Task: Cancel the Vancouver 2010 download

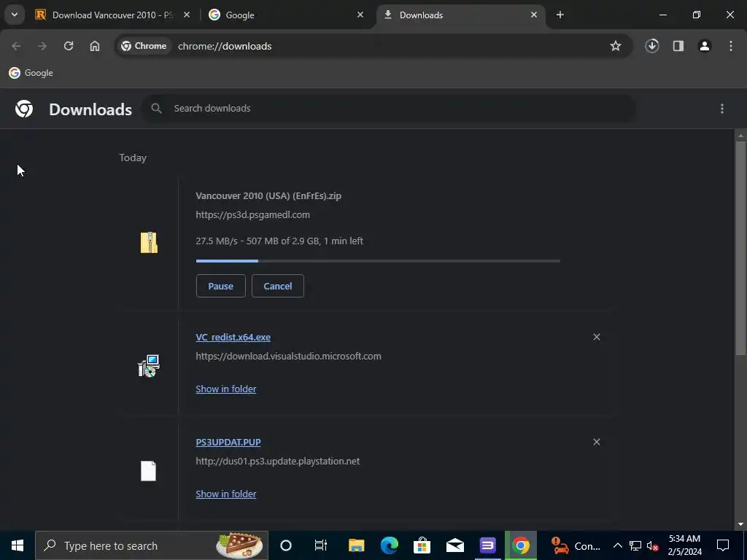Action: [278, 286]
